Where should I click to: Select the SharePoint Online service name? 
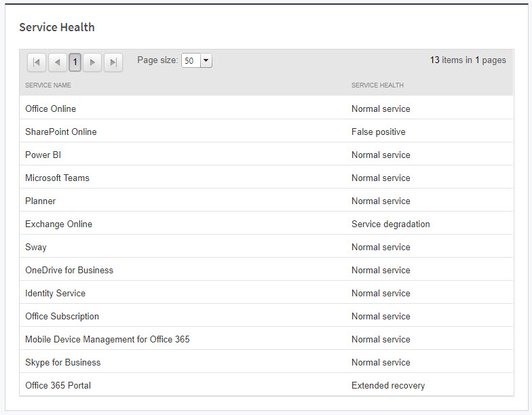61,132
